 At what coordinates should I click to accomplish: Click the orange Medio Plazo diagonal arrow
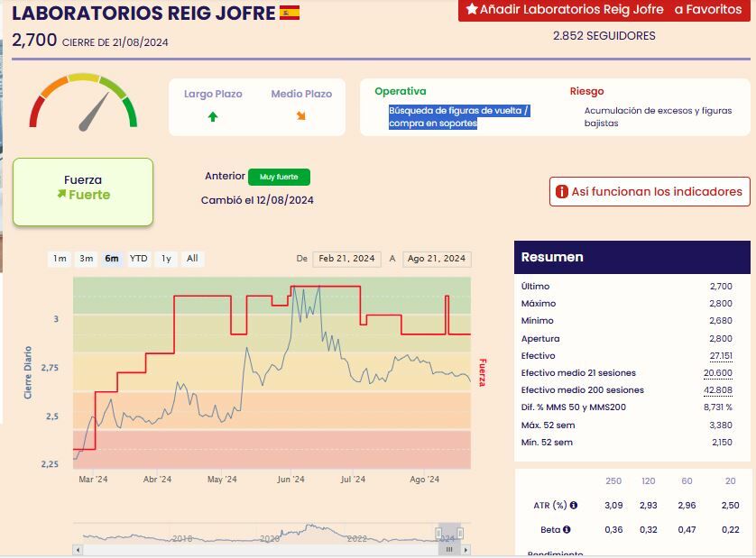tap(300, 115)
